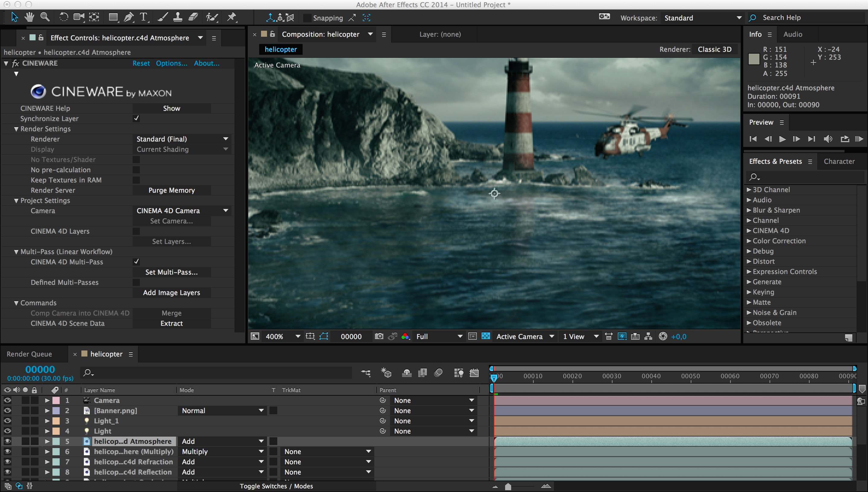Viewport: 868px width, 492px height.
Task: Collapse the Render Settings group
Action: (x=16, y=129)
